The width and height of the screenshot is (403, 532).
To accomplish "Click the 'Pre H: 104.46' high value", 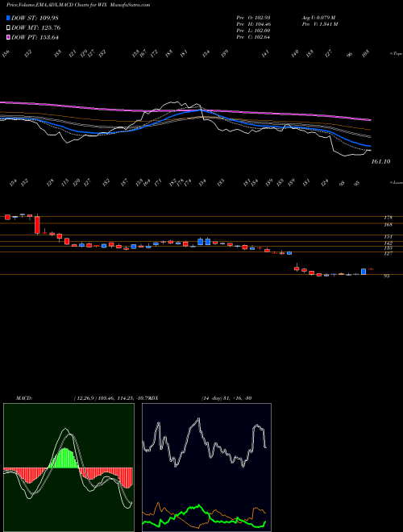I will [x=253, y=24].
